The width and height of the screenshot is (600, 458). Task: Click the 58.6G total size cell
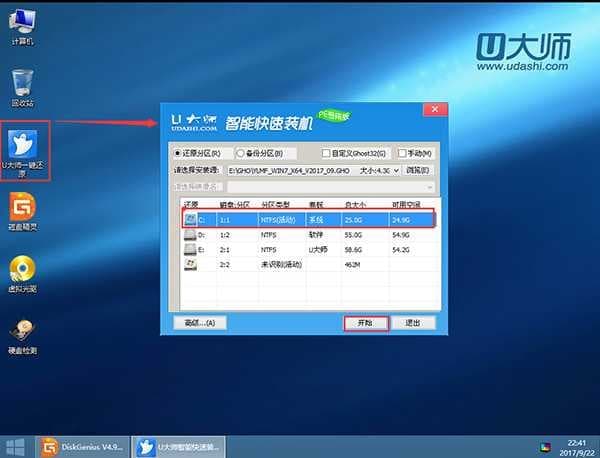(x=353, y=250)
